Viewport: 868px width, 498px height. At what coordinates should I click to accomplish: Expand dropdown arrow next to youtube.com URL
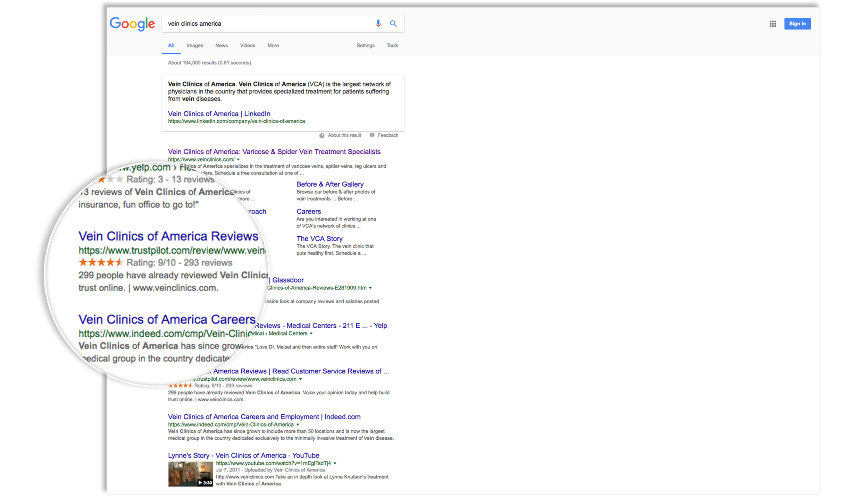click(335, 463)
